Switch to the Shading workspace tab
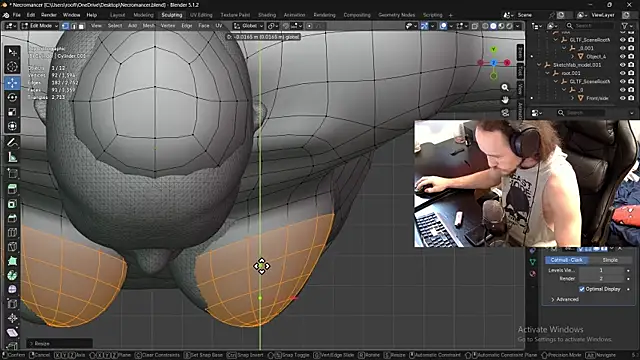Screen dimensions: 640x360 point(267,15)
